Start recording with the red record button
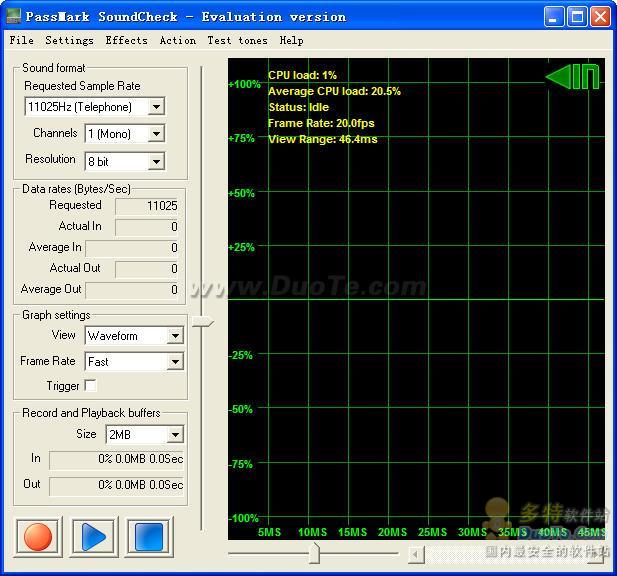The height and width of the screenshot is (576, 617). pyautogui.click(x=38, y=537)
